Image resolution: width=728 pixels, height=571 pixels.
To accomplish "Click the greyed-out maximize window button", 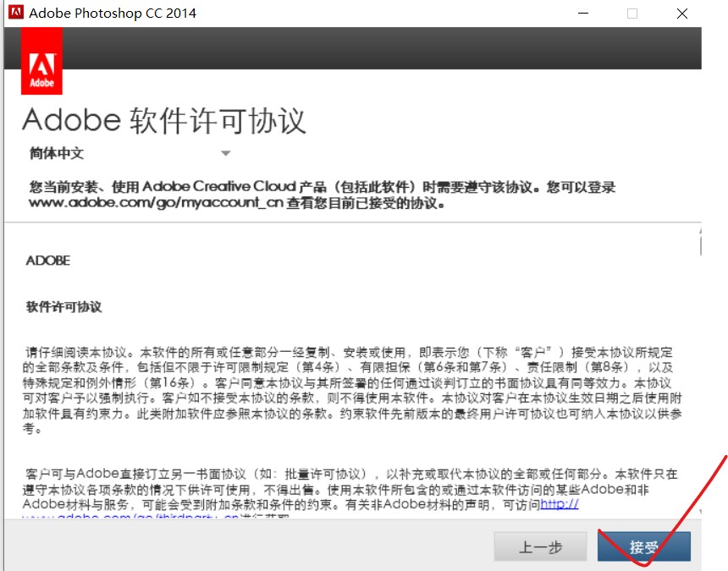I will point(632,14).
